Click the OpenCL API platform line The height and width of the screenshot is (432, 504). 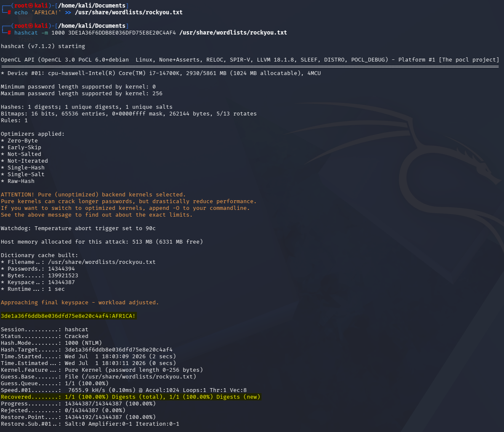250,60
